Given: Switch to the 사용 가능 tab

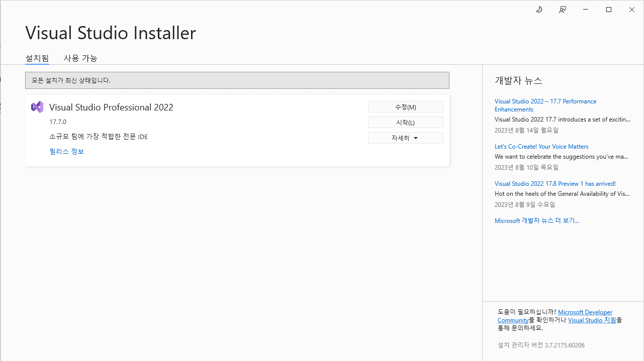Looking at the screenshot, I should point(80,58).
